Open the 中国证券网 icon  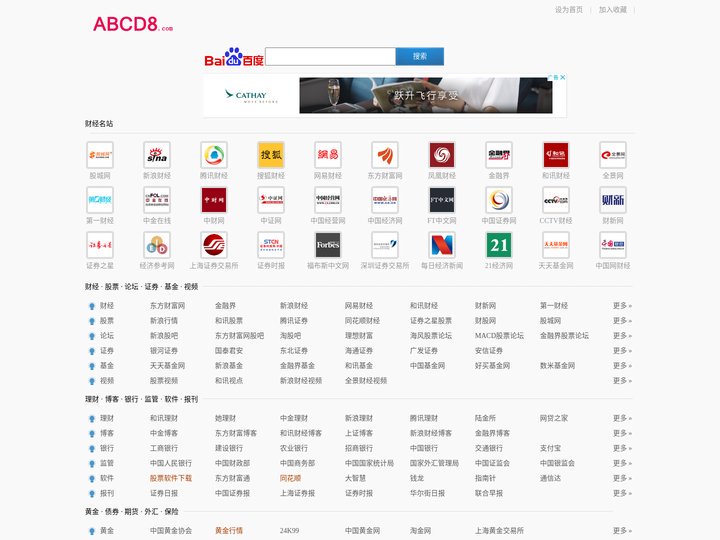pyautogui.click(x=499, y=200)
